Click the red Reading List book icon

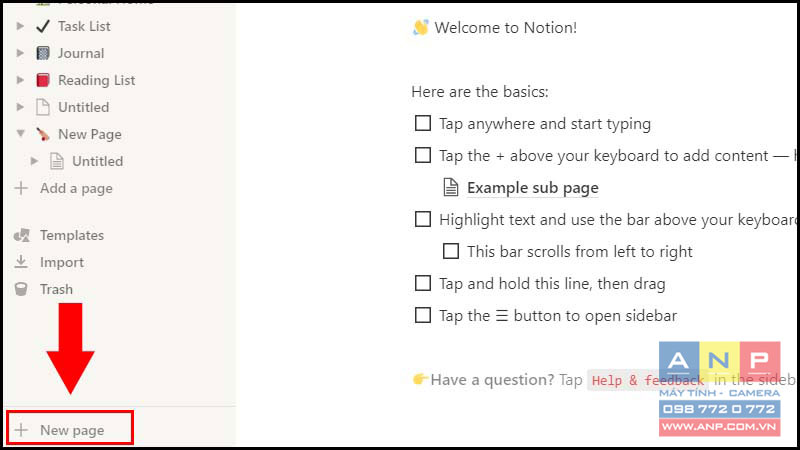pyautogui.click(x=43, y=80)
